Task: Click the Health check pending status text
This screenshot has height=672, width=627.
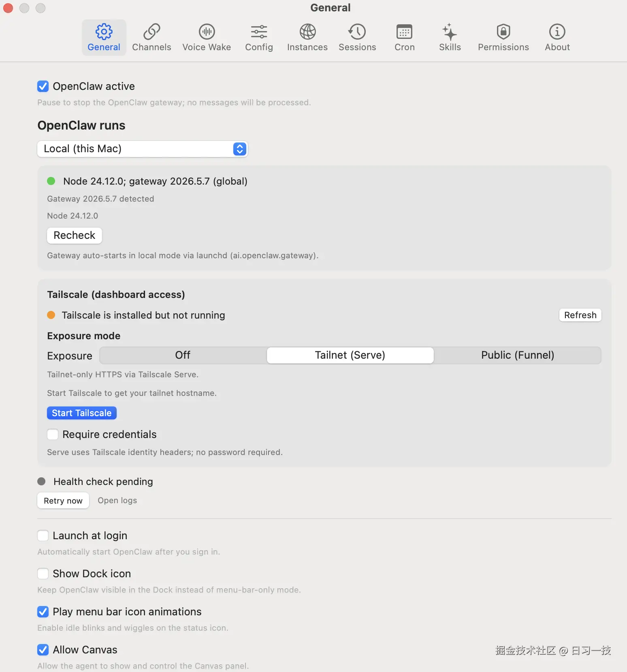Action: [103, 482]
